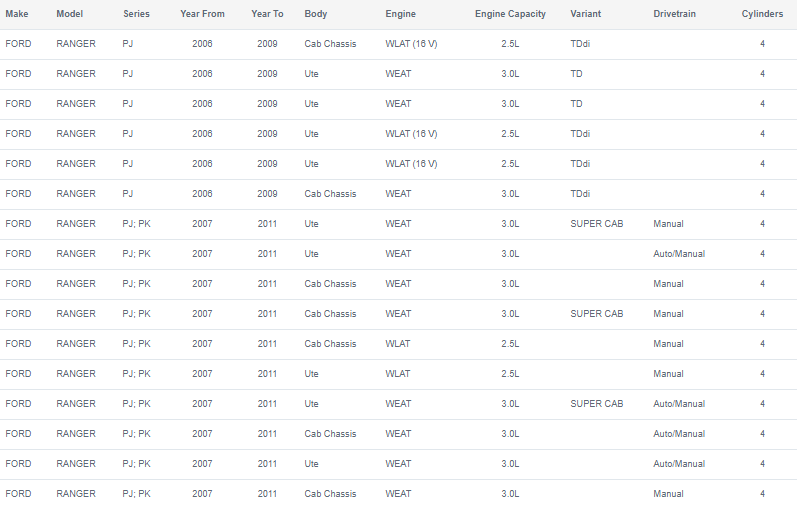Click the Year From column header

tap(202, 14)
